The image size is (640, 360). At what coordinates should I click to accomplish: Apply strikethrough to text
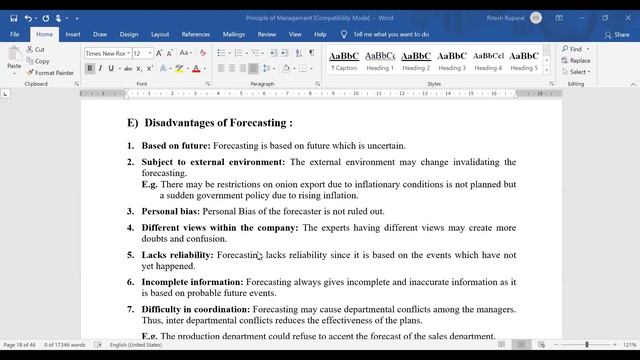(x=128, y=69)
